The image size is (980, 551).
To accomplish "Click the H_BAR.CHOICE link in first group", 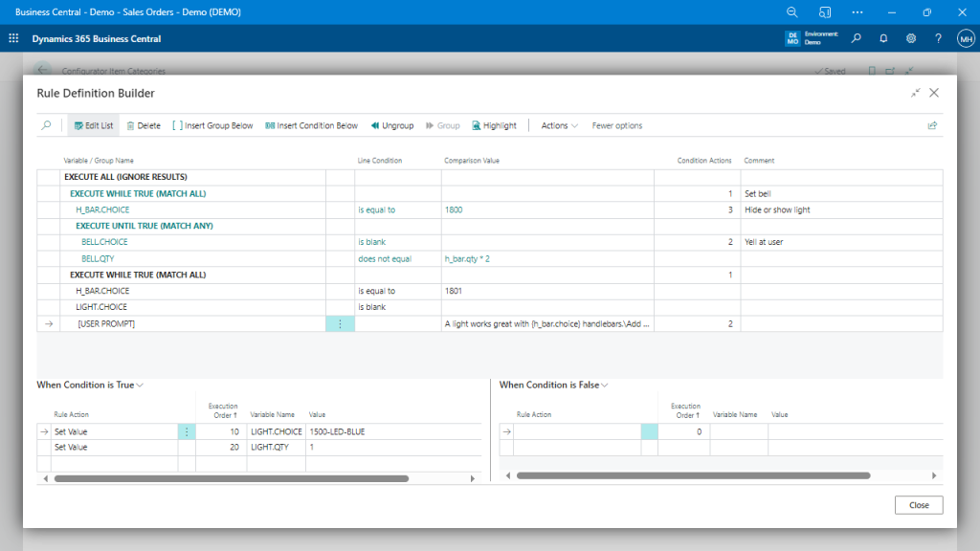I will (x=102, y=209).
